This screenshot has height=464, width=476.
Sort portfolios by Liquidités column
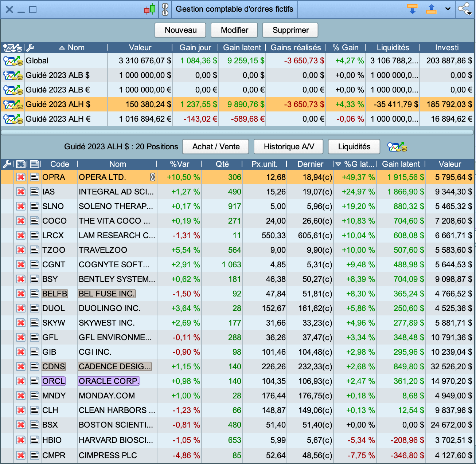[393, 47]
